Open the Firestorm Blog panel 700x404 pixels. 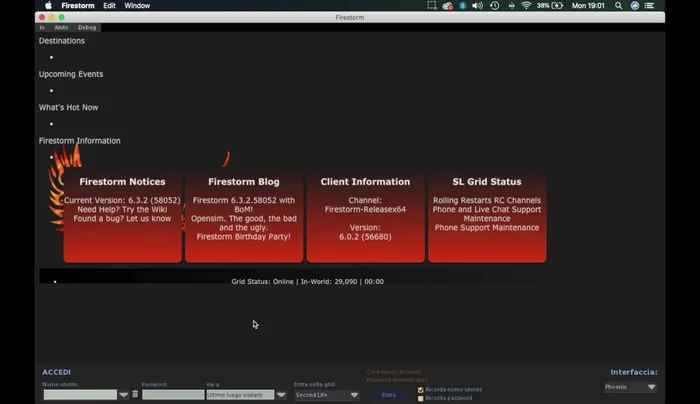[243, 215]
